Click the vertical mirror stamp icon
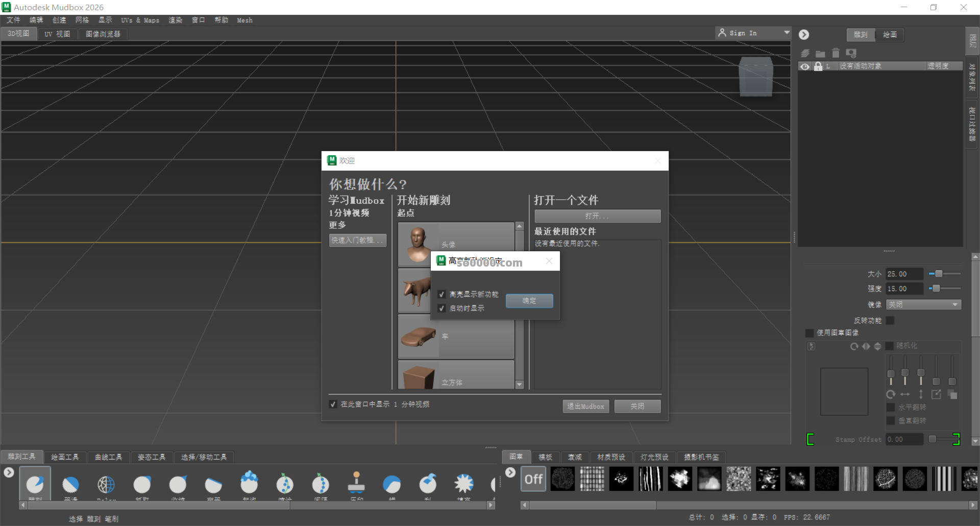The height and width of the screenshot is (526, 980). (x=877, y=346)
